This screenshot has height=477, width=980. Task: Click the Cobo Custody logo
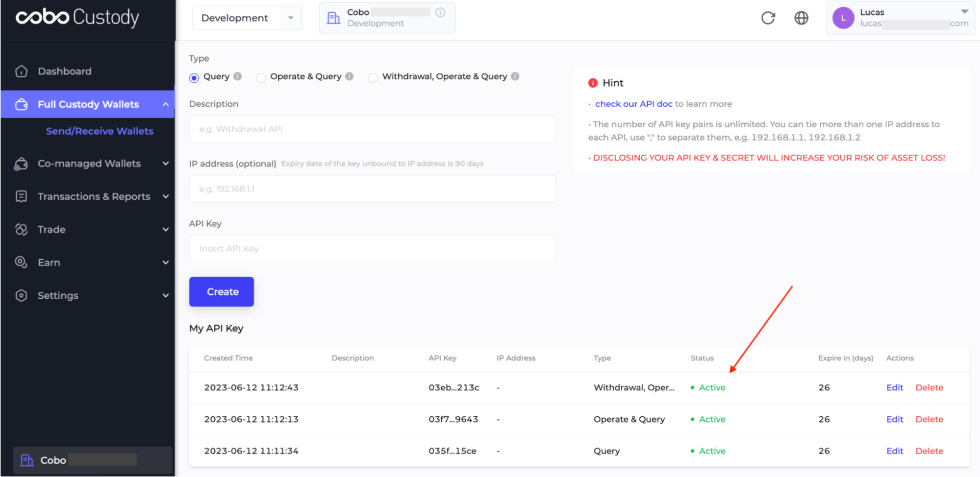pyautogui.click(x=77, y=17)
